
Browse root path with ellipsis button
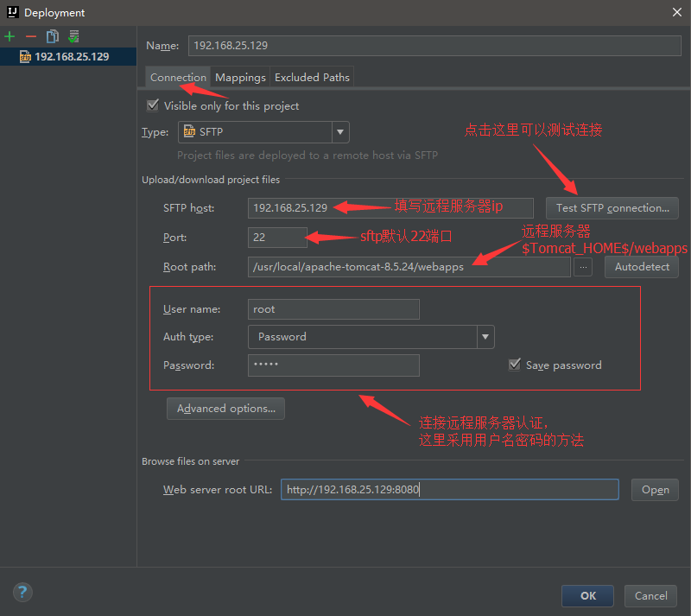click(x=583, y=267)
